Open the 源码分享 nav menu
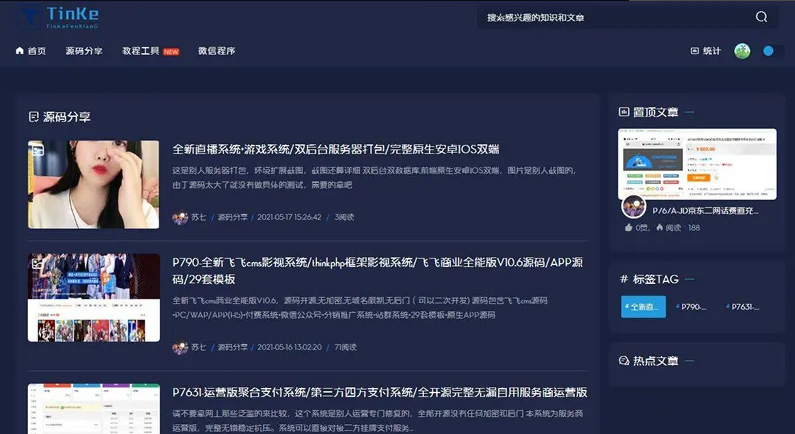795x434 pixels. pos(84,51)
